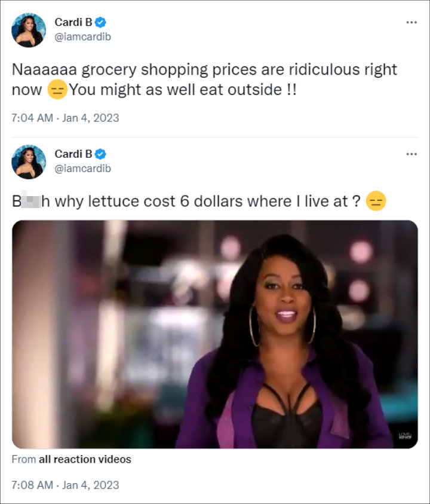The height and width of the screenshot is (504, 430).
Task: Click the expressionless emoji after 'now'
Action: 57,89
